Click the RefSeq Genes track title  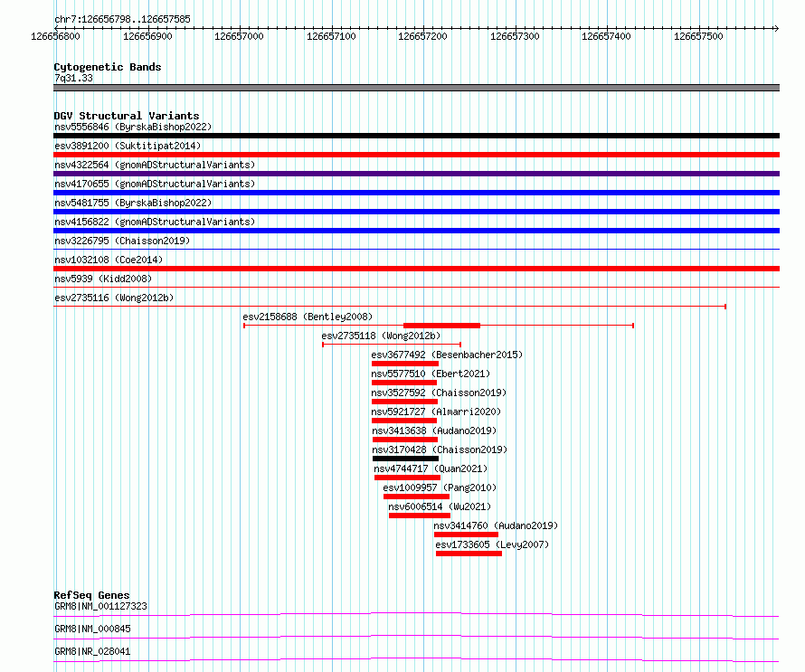pyautogui.click(x=91, y=595)
